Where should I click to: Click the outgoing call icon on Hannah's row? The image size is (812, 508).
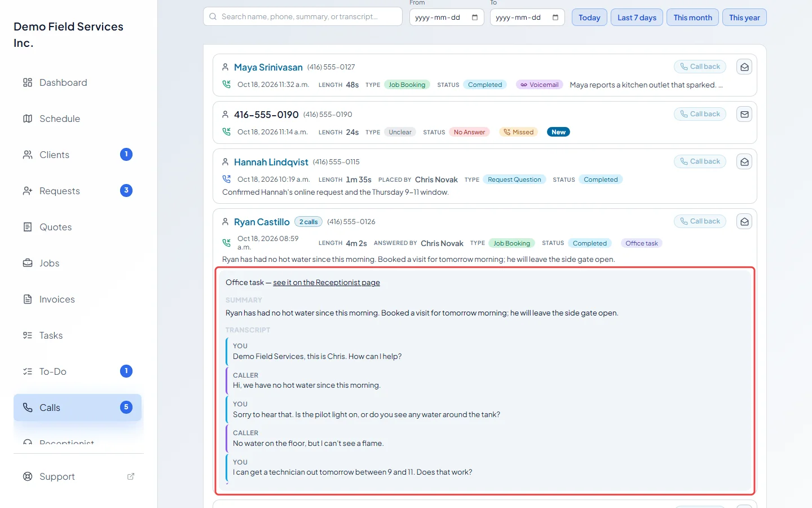point(227,179)
